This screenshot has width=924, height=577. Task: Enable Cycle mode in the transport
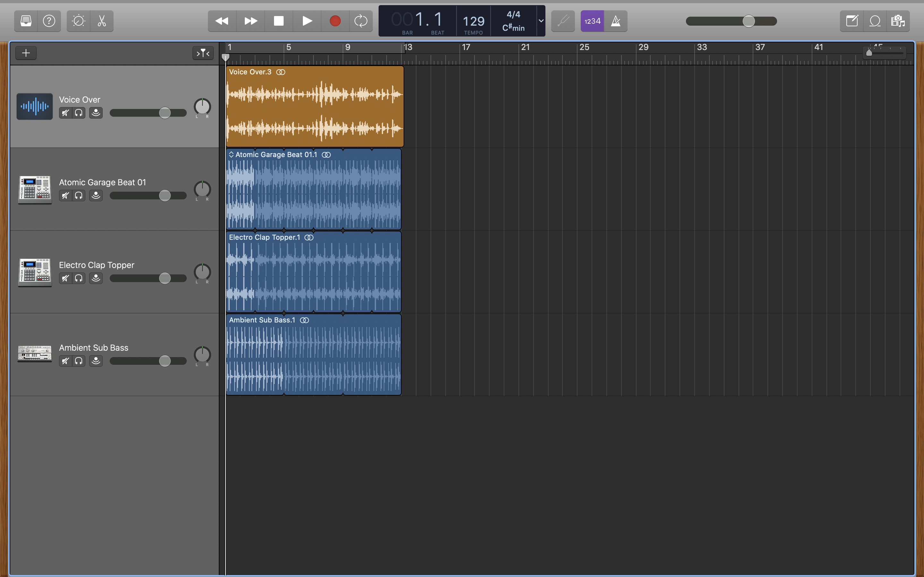(360, 21)
